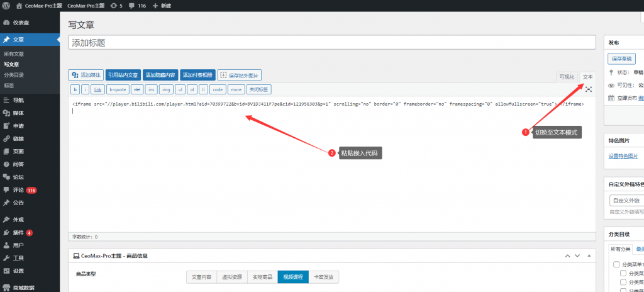Click the 添加标题 title input field

pyautogui.click(x=331, y=42)
